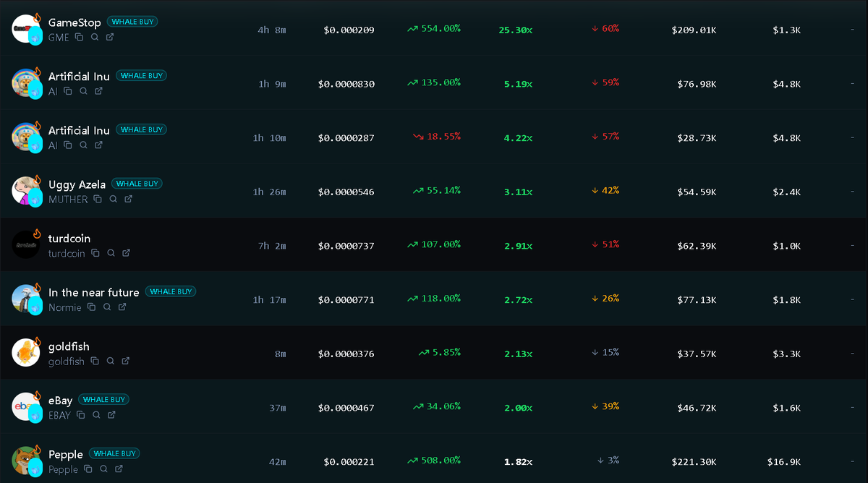Click Uggy Azela's WHALE BUY badge
The image size is (868, 483).
coord(137,184)
